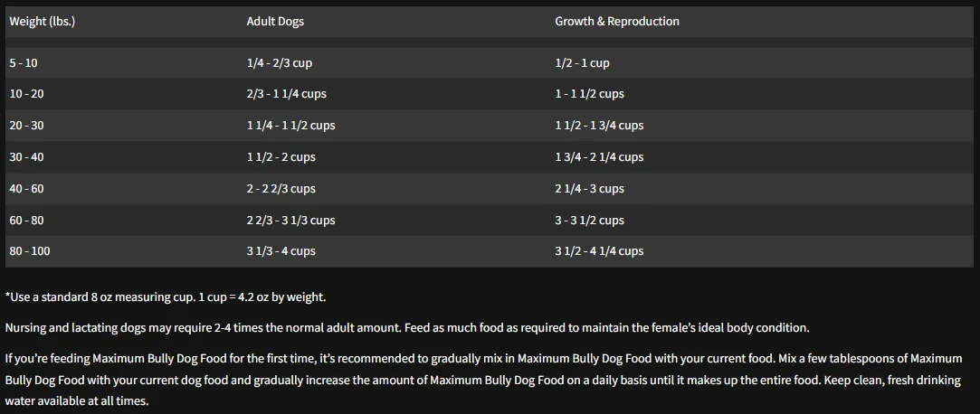
Task: Select the '30 - 40' weight row label
Action: [x=26, y=157]
